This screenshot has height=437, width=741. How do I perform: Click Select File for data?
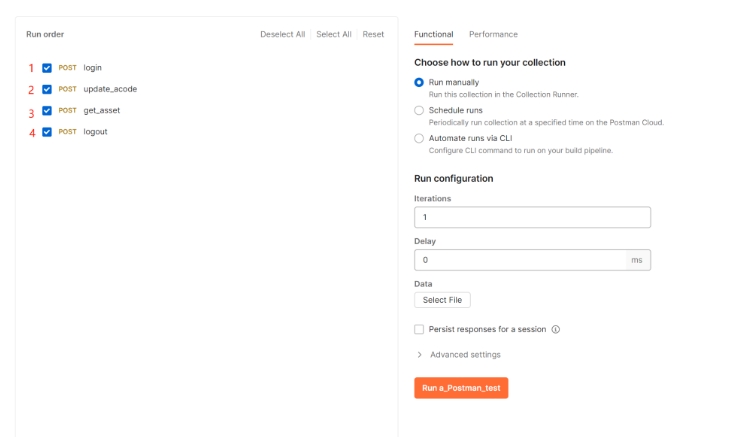[x=442, y=300]
